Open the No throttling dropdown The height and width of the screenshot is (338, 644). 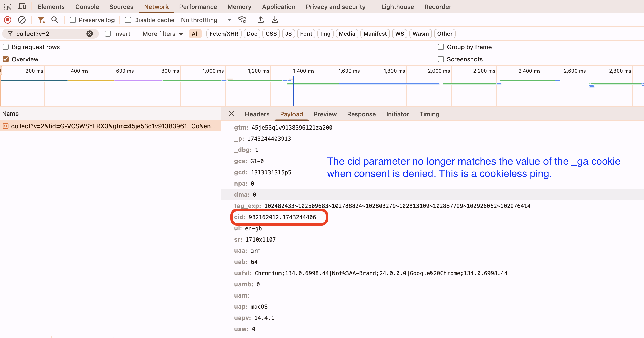pos(206,20)
